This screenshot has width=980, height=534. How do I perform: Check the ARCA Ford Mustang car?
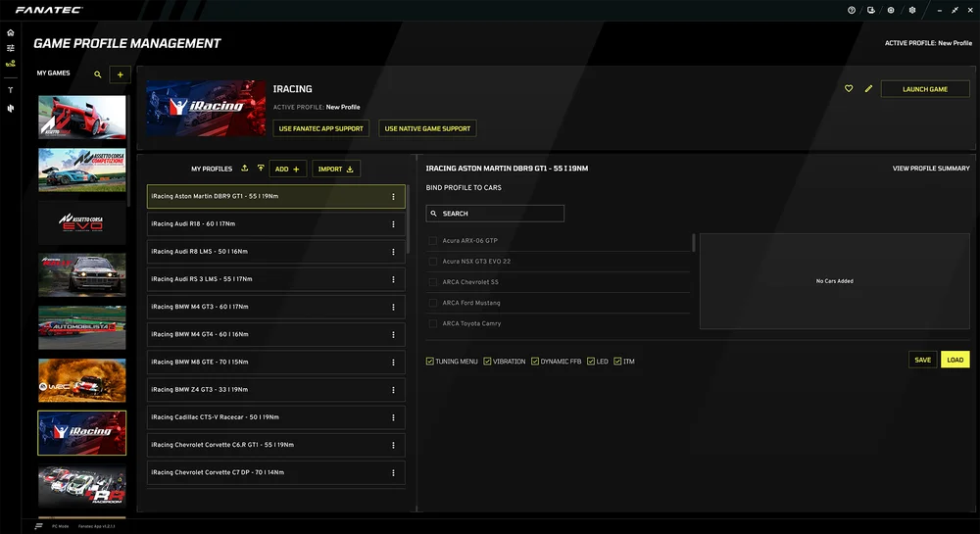(x=432, y=303)
